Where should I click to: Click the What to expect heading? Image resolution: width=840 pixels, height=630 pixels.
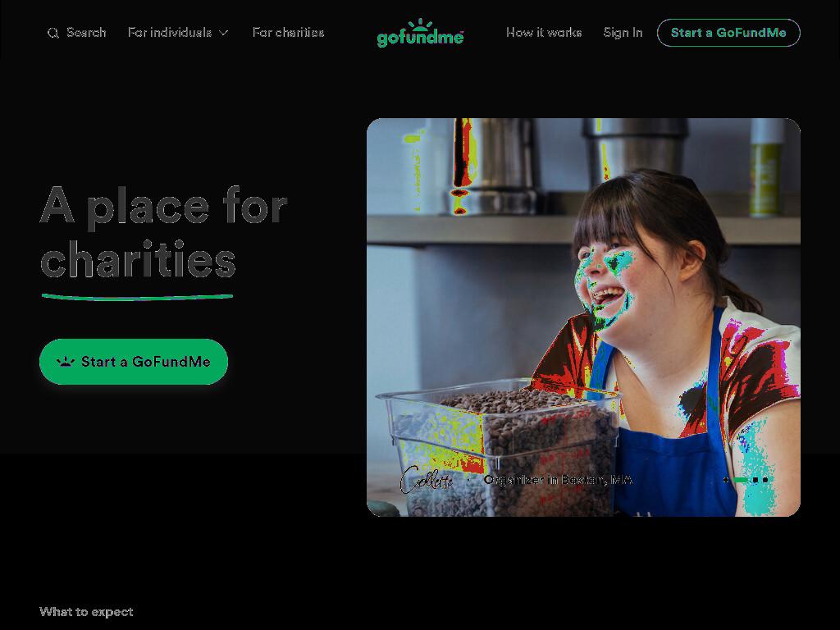(86, 612)
